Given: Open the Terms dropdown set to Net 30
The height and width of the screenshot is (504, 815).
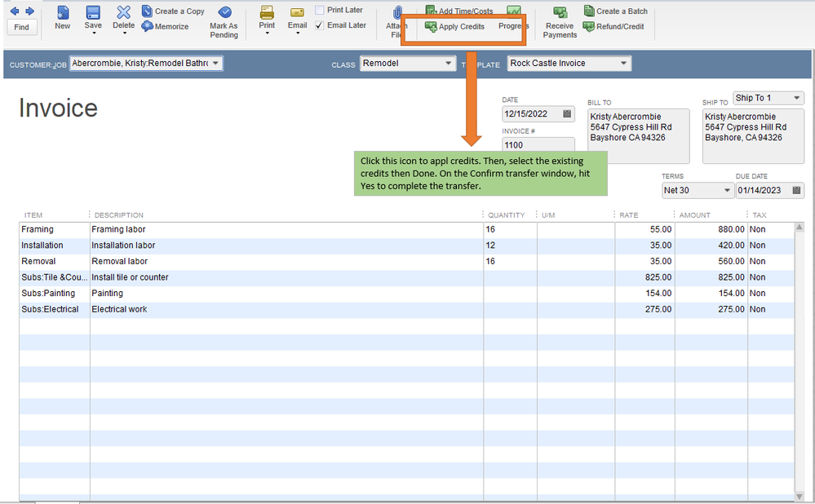Looking at the screenshot, I should tap(726, 190).
